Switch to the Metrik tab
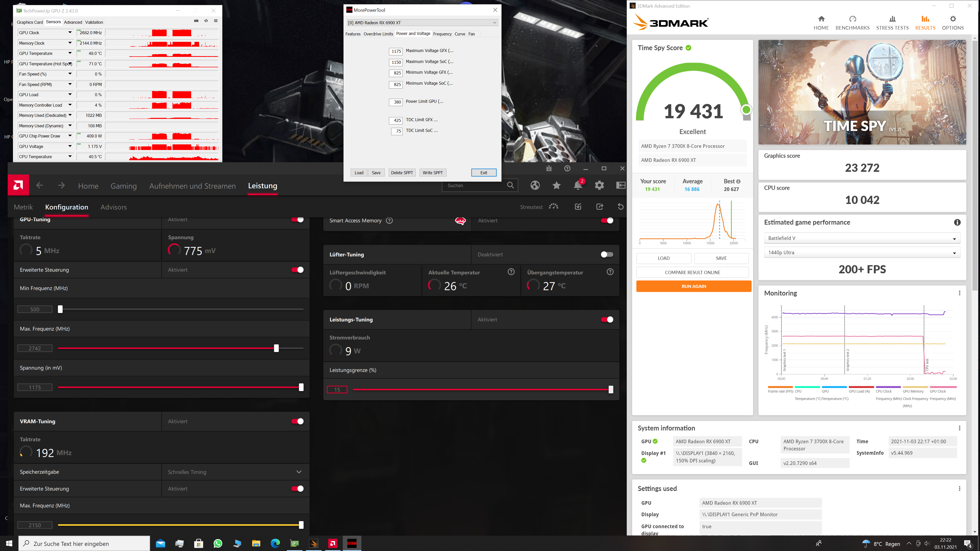Image resolution: width=980 pixels, height=551 pixels. tap(23, 207)
